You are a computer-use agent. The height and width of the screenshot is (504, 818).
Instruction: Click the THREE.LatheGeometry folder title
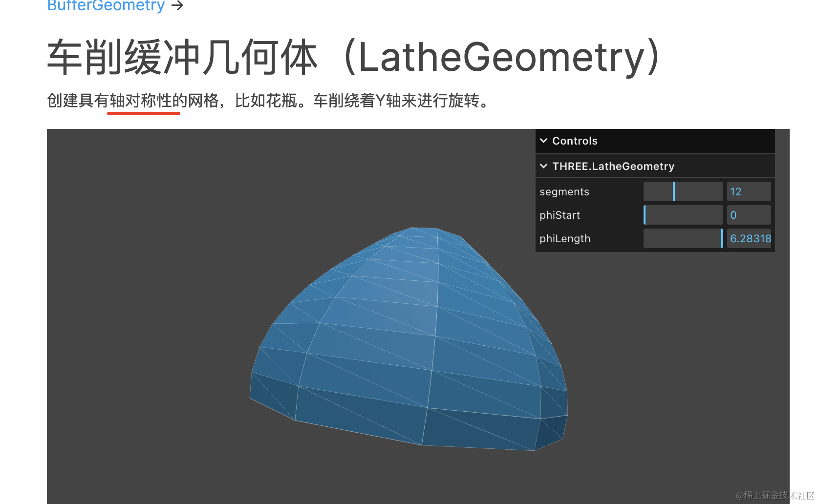click(x=613, y=166)
